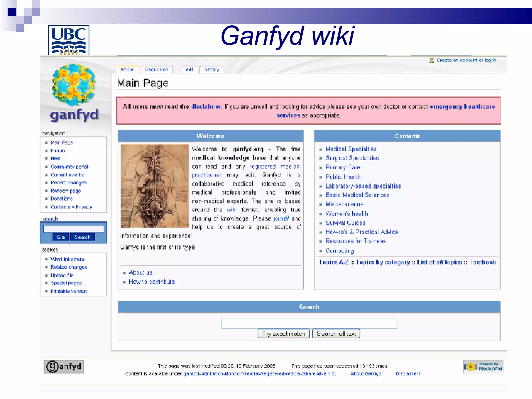Open the wiki link in Welcome text

[x=231, y=210]
